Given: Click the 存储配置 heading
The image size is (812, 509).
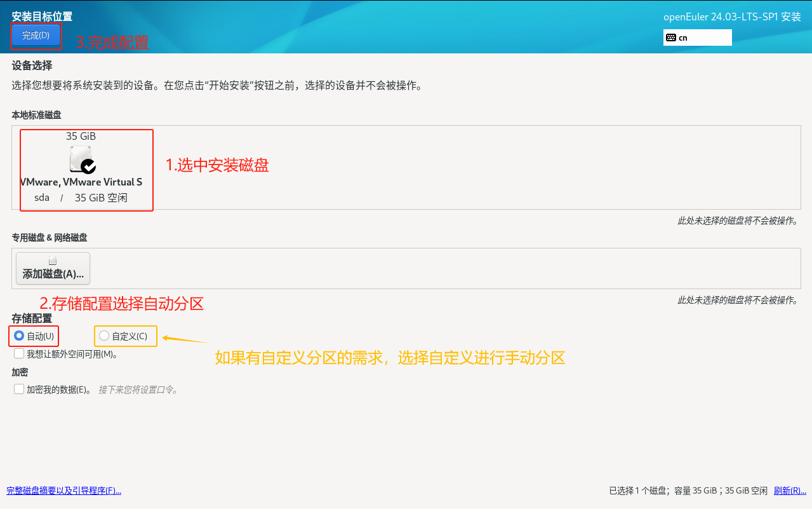Looking at the screenshot, I should [x=32, y=318].
